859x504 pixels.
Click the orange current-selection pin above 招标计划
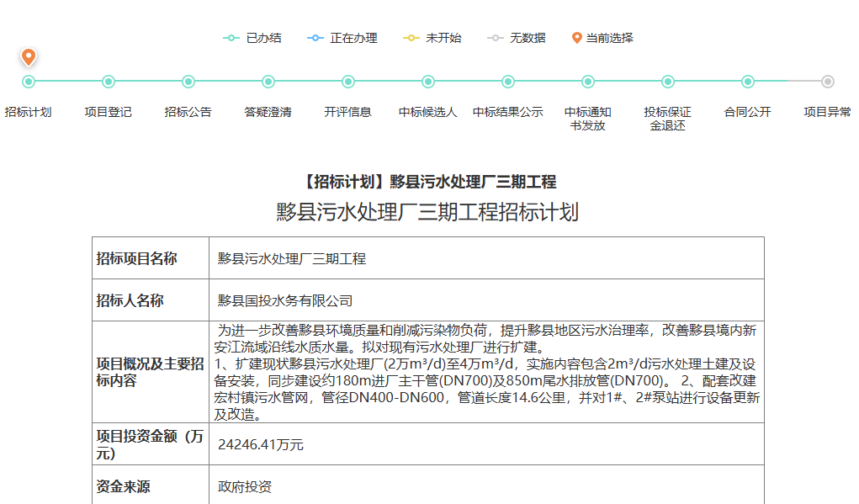[29, 56]
